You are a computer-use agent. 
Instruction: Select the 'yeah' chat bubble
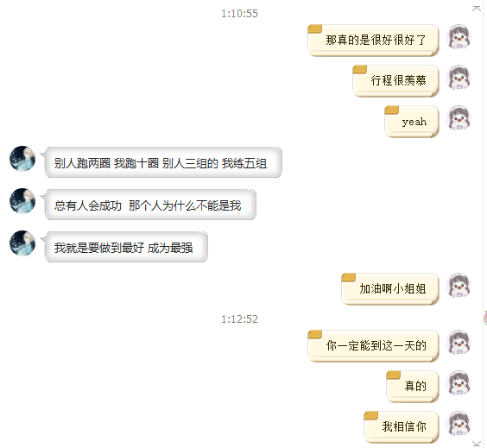(412, 122)
